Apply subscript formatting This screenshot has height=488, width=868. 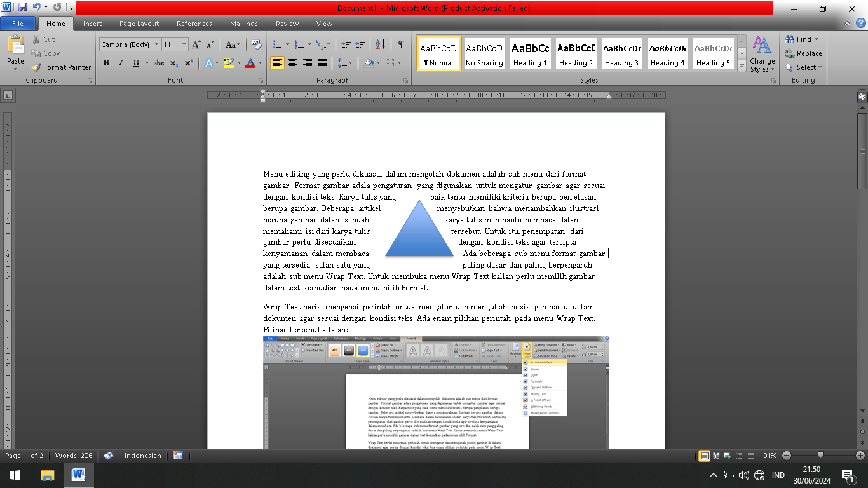[173, 62]
